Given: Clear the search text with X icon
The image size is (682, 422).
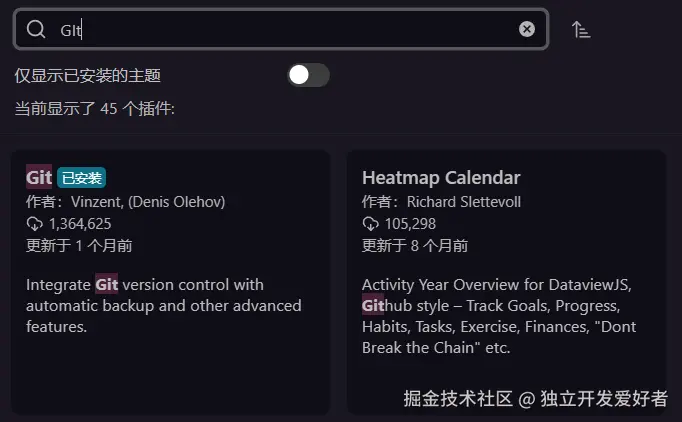Looking at the screenshot, I should click(527, 29).
